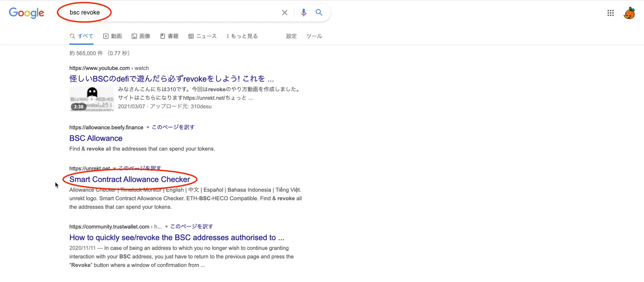Switch to the 画像 tab
Screen dimensions: 644x282
point(141,36)
